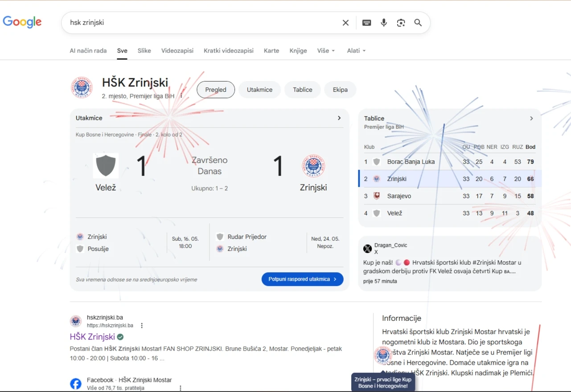Open Rudar Prijedor vs Zrinjski fixture

coord(279,243)
